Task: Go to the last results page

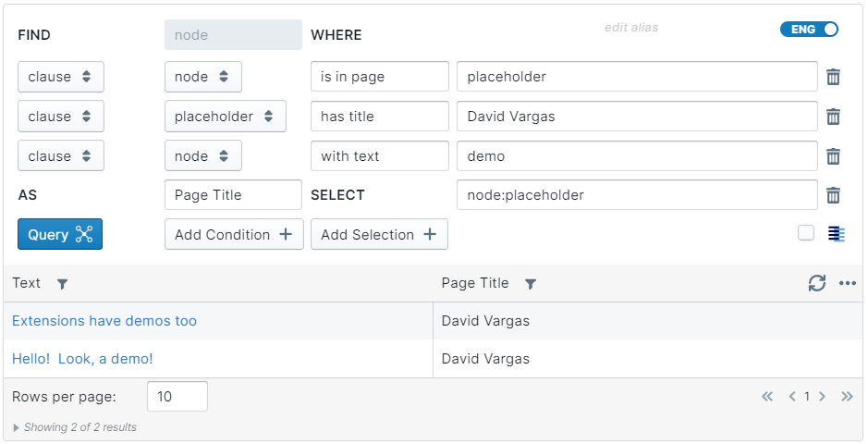Action: click(x=847, y=397)
